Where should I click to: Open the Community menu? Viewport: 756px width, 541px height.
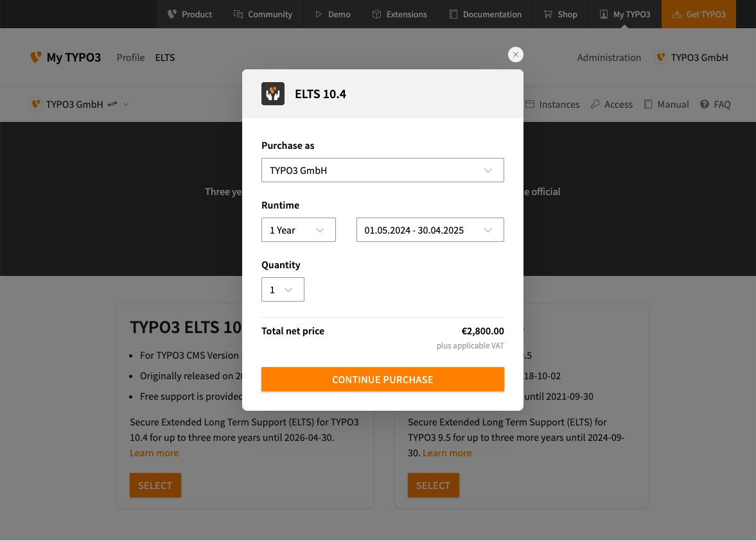263,15
